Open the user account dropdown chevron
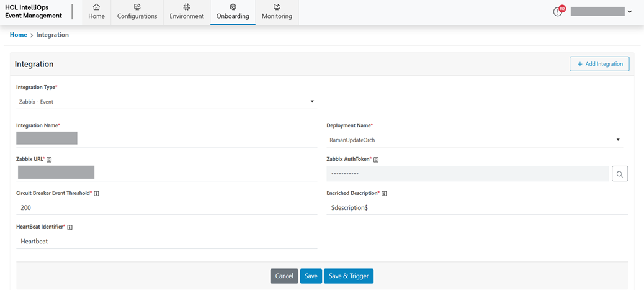 point(630,12)
